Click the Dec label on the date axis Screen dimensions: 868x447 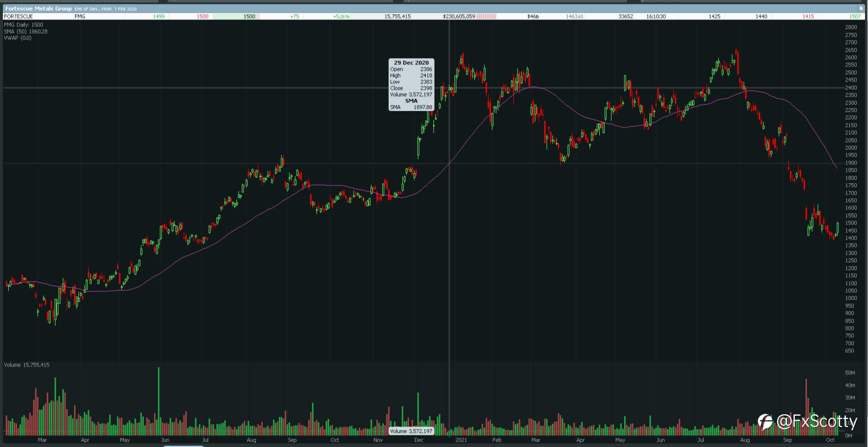[418, 440]
